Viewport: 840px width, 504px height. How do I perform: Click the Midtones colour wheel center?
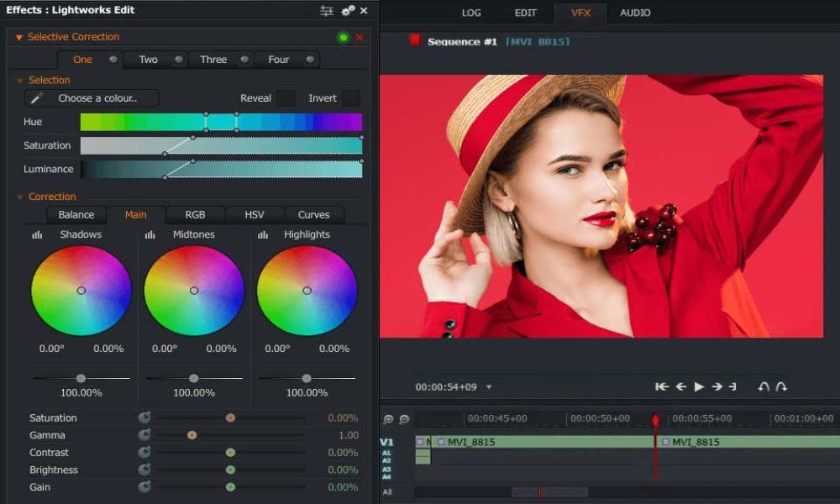tap(194, 291)
